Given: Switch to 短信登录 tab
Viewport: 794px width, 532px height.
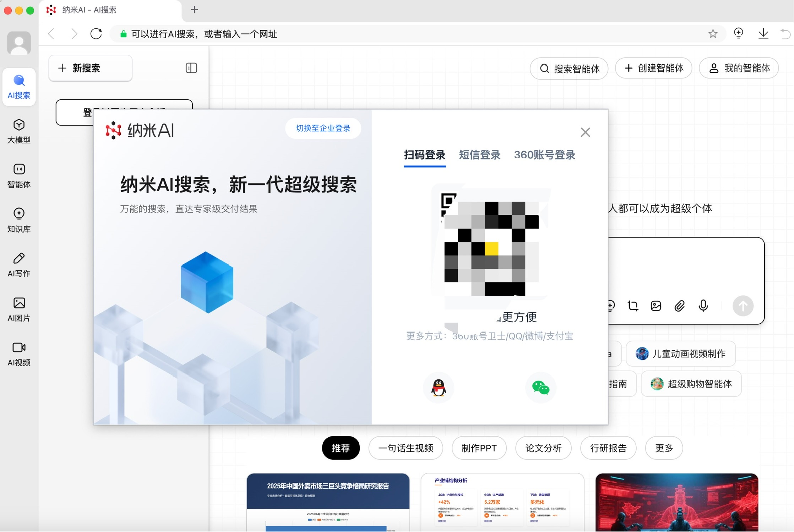Looking at the screenshot, I should click(x=479, y=155).
